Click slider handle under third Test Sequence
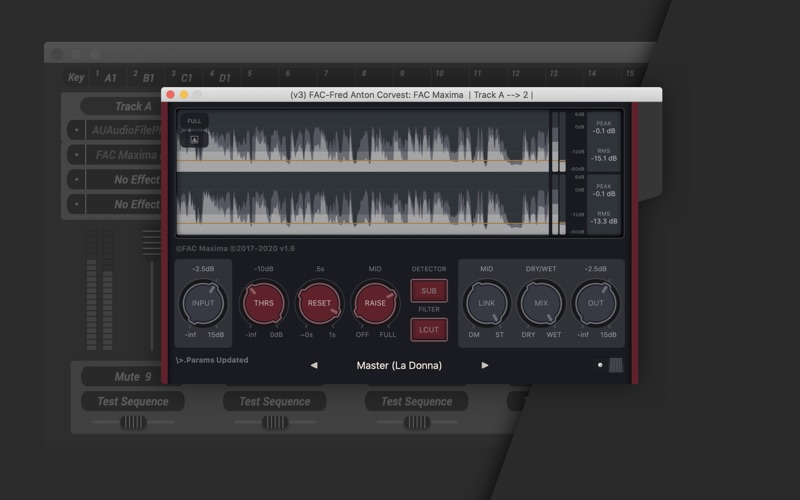 click(417, 422)
